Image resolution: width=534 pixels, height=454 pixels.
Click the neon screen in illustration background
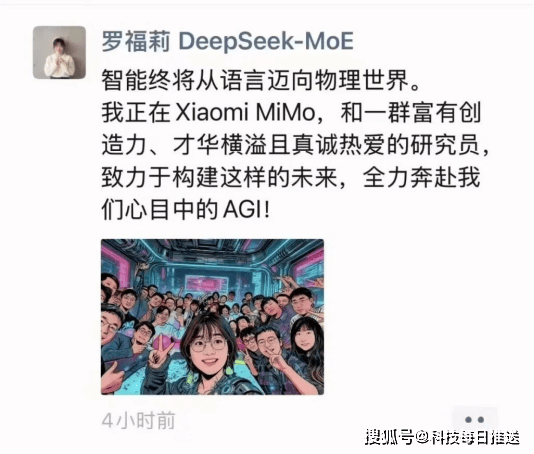[x=207, y=284]
